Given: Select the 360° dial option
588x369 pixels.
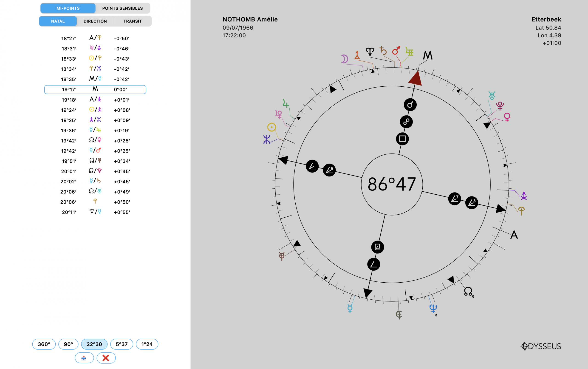Looking at the screenshot, I should [x=44, y=344].
